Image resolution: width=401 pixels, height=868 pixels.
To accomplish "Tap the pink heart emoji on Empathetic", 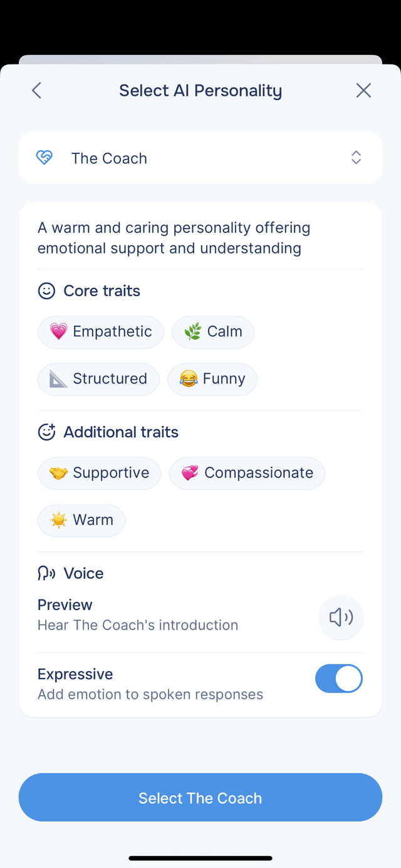I will point(56,332).
